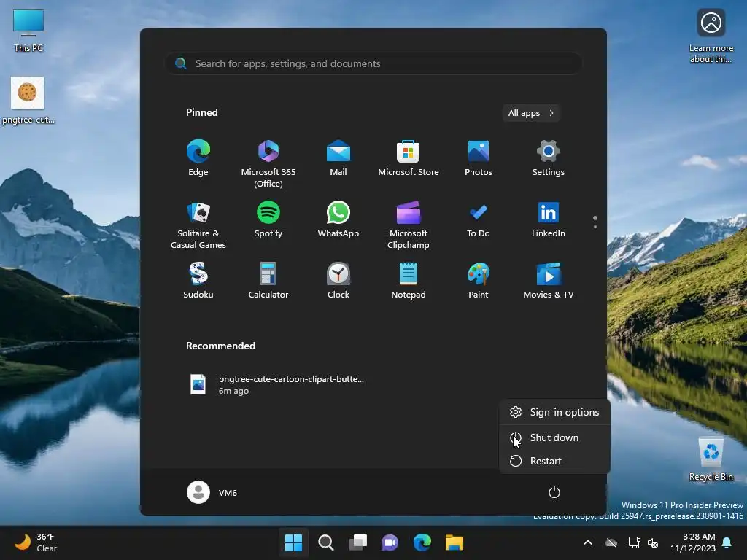The height and width of the screenshot is (560, 747).
Task: Click the muted volume tray icon
Action: [x=653, y=542]
